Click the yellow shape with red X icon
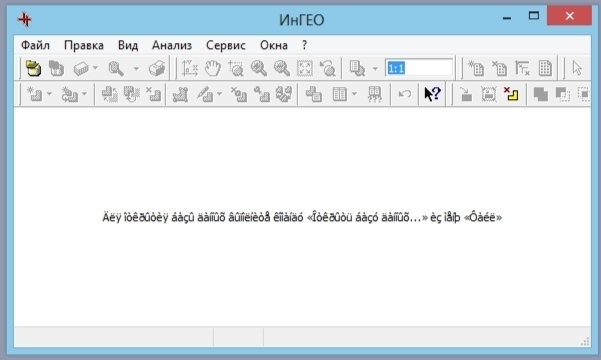Image resolution: width=601 pixels, height=360 pixels. click(511, 94)
